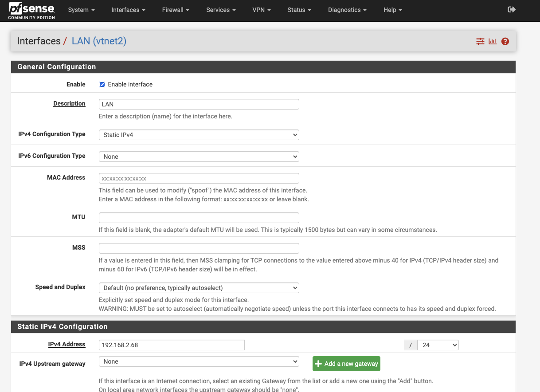Open the related settings sliders icon
Screen dimensions: 540x392
tap(480, 41)
